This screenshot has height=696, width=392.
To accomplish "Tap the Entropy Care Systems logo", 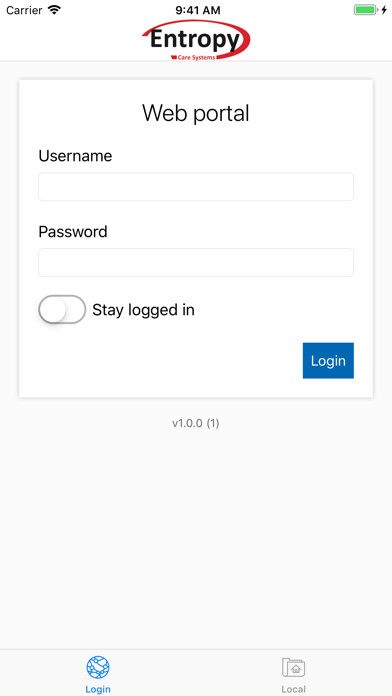I will (196, 40).
